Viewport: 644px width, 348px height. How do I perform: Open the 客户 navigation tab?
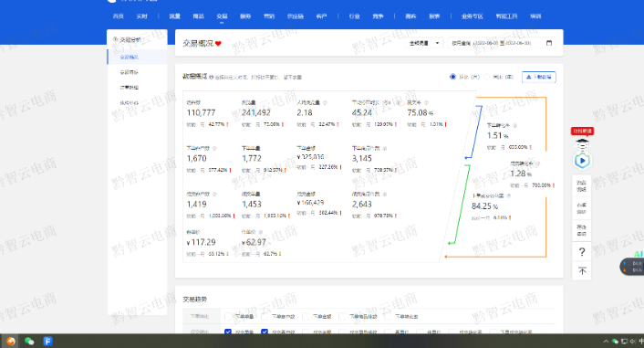click(321, 16)
